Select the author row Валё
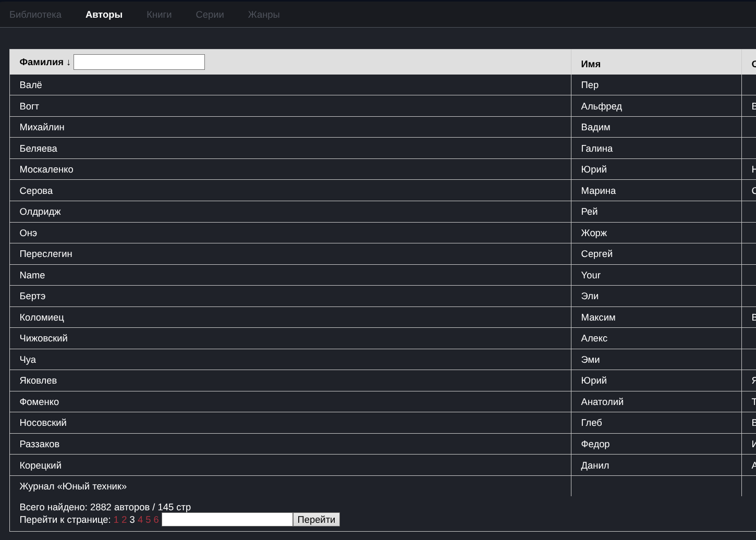 pyautogui.click(x=31, y=85)
